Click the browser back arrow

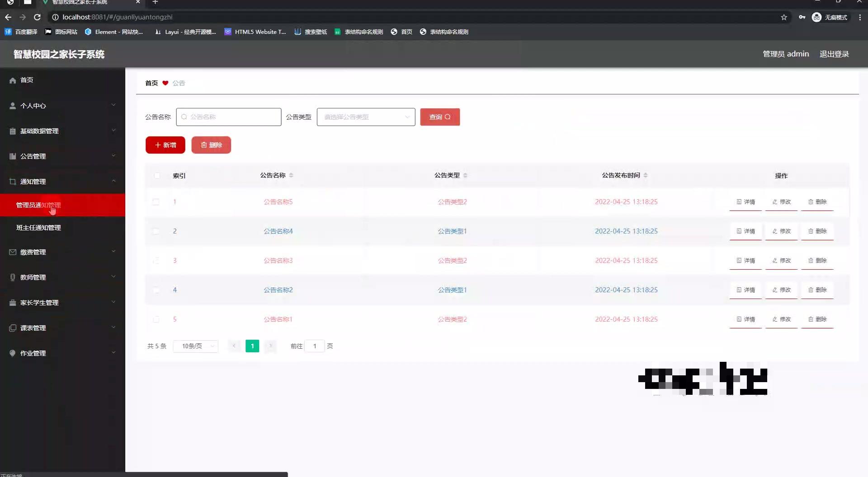click(8, 17)
